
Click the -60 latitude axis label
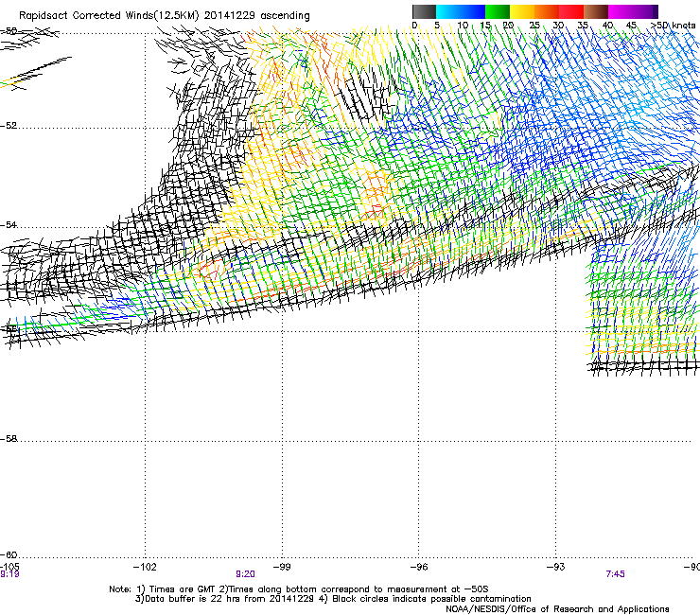pyautogui.click(x=9, y=555)
